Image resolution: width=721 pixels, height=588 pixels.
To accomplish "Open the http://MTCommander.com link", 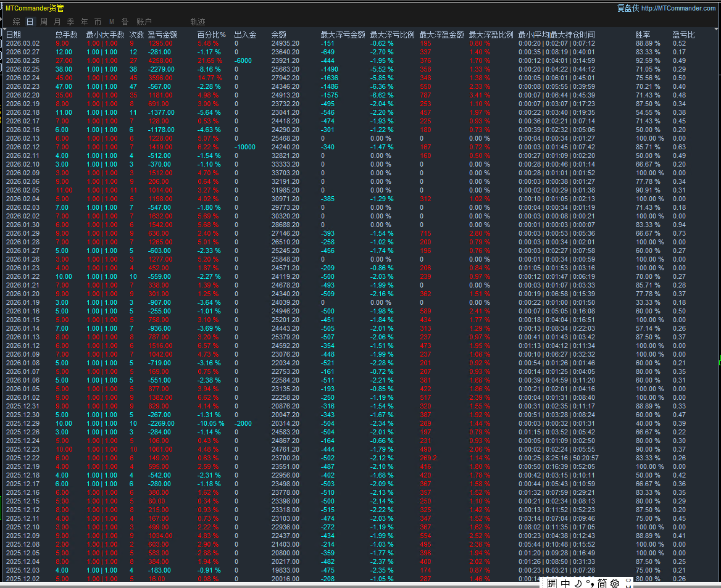I will tap(678, 8).
